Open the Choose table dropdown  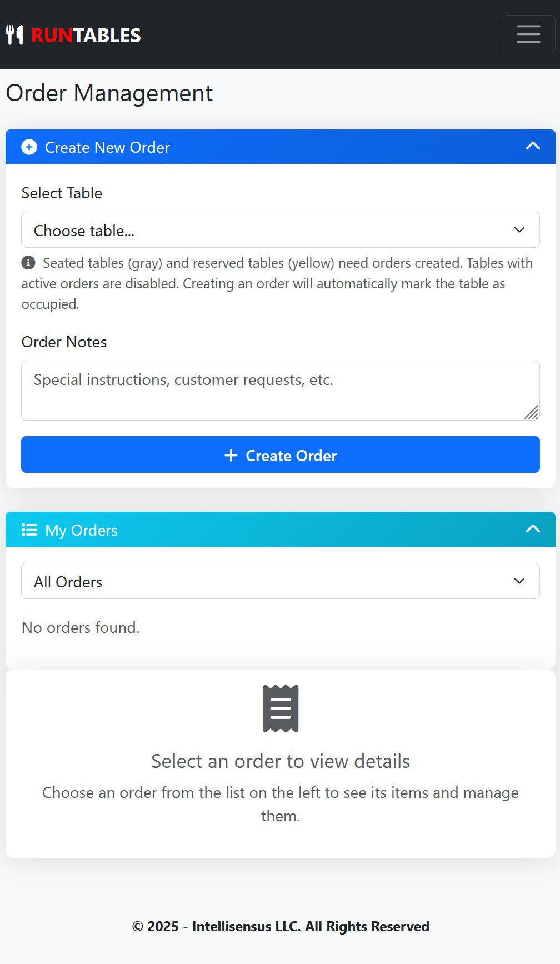280,230
